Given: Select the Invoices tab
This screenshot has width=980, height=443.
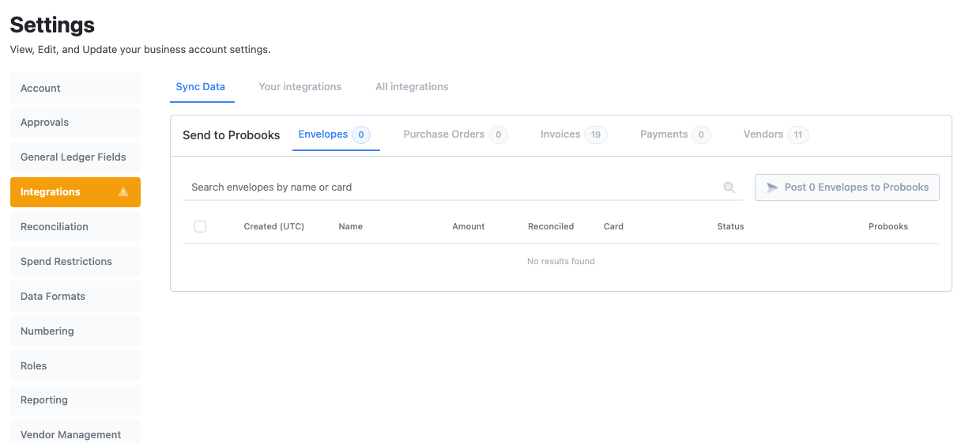Looking at the screenshot, I should point(574,134).
